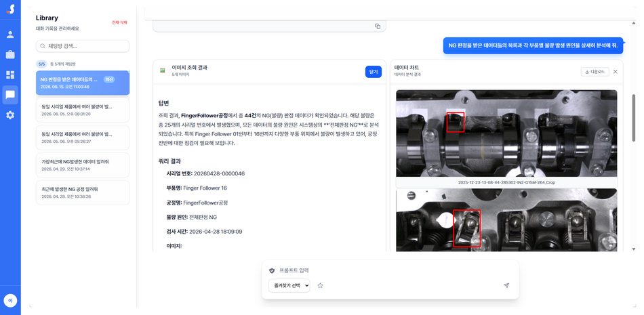The height and width of the screenshot is (315, 644).
Task: Open the chat dated 2026. 06. 05. 오후 08:01:20
Action: tap(83, 110)
